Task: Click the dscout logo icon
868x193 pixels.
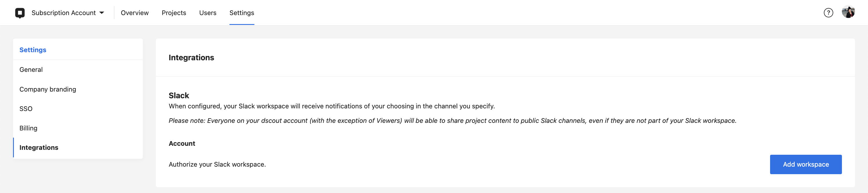Action: point(20,13)
